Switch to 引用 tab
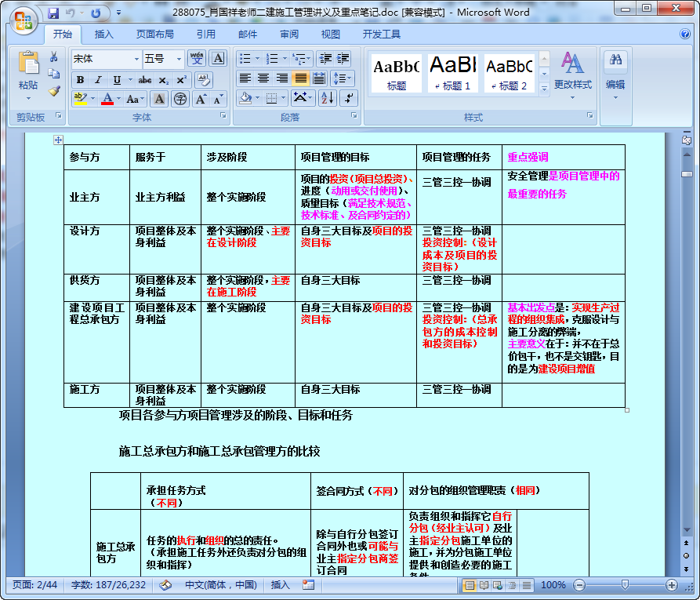Viewport: 700px width, 600px height. point(206,34)
